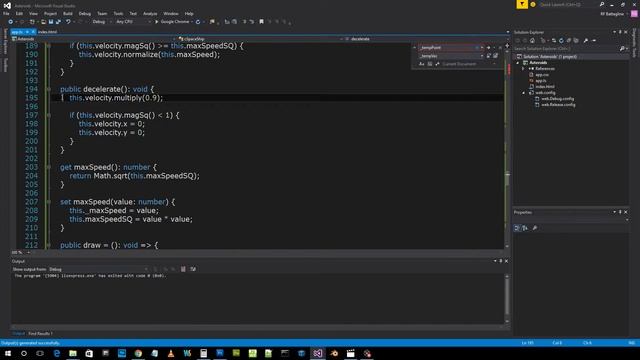Close the find and replace box
The height and width of the screenshot is (360, 640).
tap(500, 48)
